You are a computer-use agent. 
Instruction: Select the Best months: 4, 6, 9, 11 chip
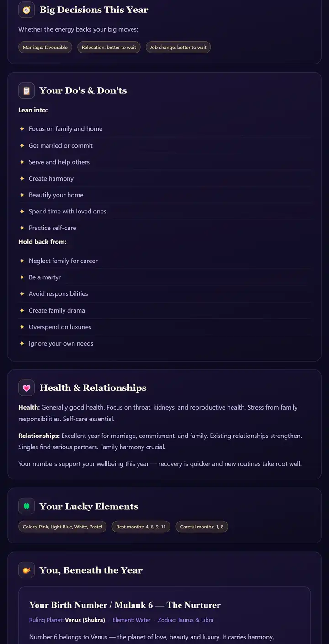coord(141,527)
